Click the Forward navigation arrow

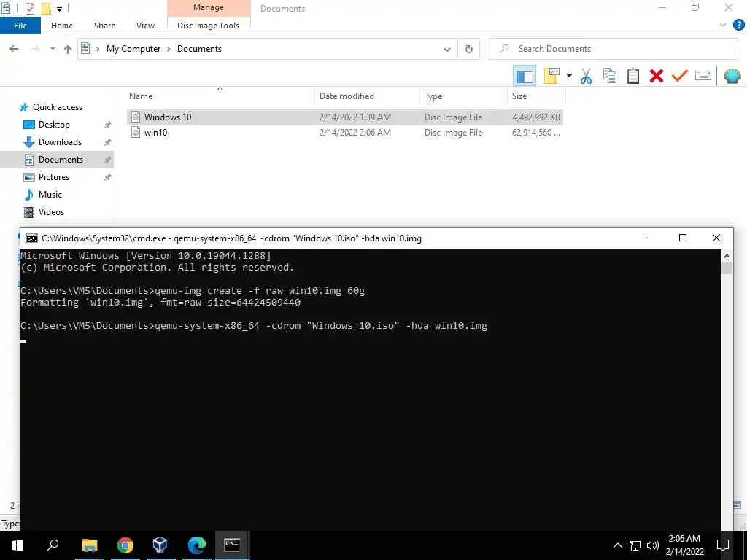(x=35, y=49)
